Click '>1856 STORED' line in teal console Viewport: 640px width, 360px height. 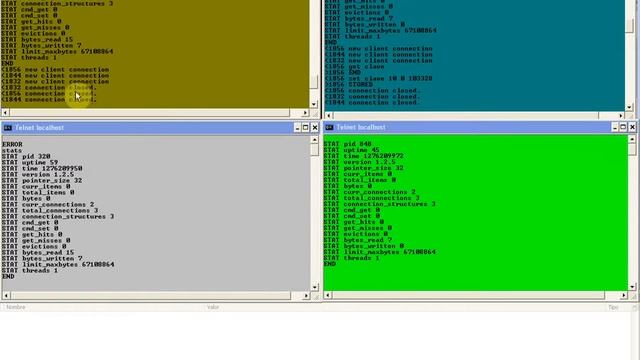[349, 84]
